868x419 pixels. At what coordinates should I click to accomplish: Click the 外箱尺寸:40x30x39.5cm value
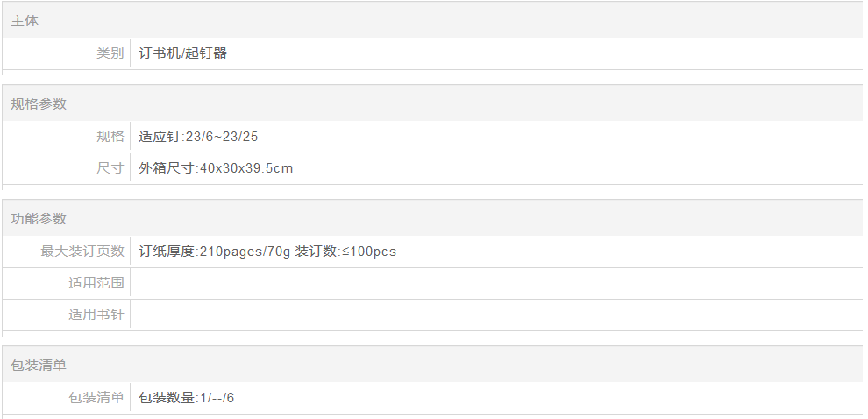(216, 168)
